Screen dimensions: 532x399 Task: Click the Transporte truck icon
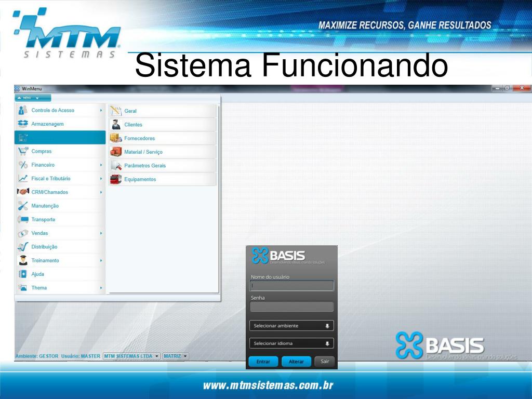tap(23, 220)
